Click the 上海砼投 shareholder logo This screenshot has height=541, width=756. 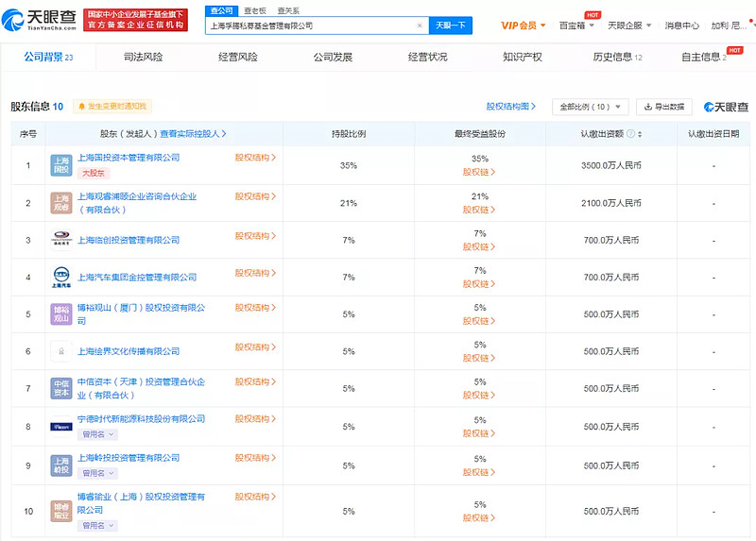61,465
